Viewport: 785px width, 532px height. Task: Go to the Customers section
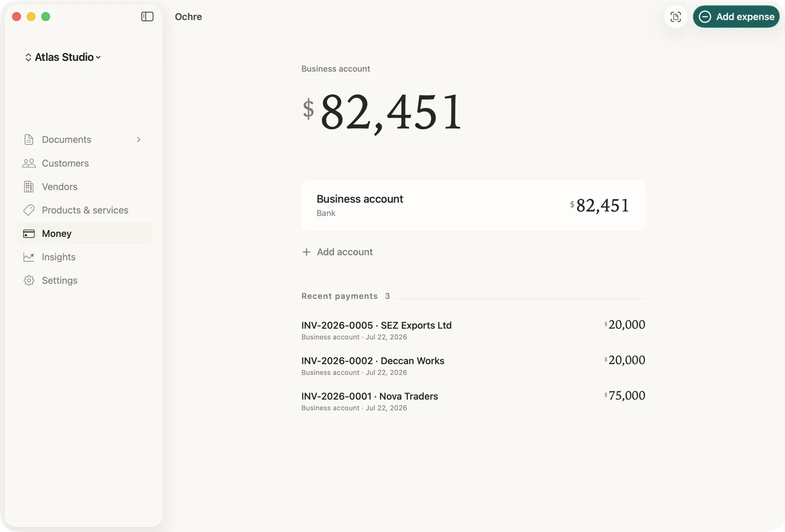(84, 163)
